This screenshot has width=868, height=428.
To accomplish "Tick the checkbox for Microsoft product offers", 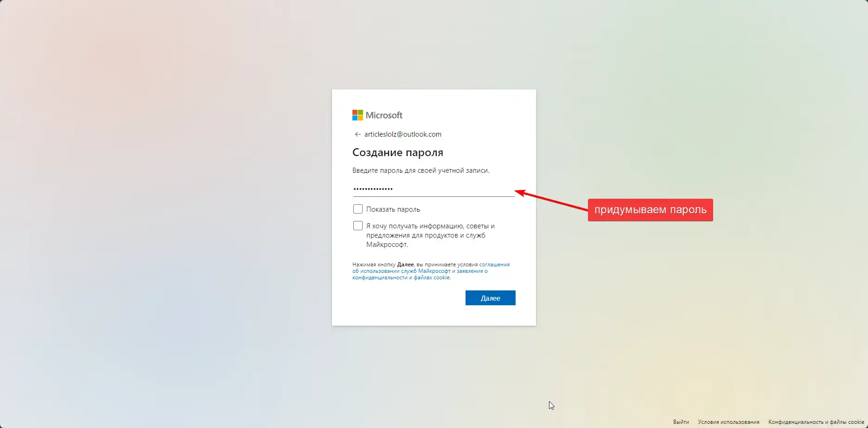I will [358, 226].
